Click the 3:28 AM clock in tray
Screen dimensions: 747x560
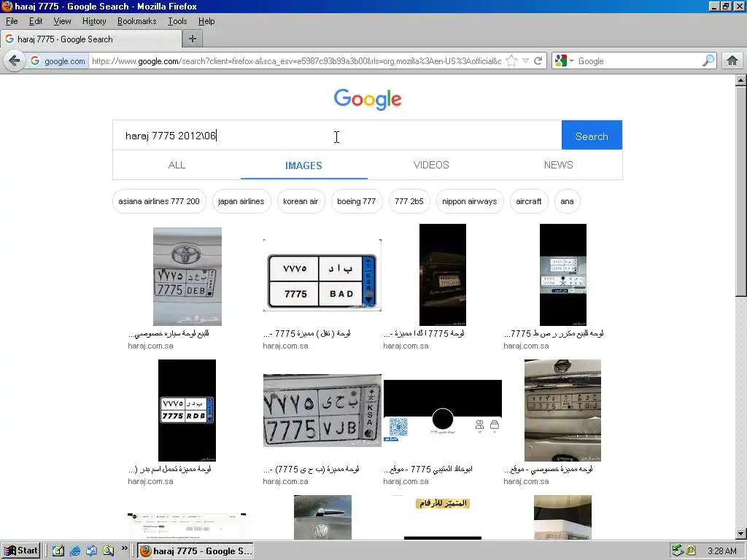pyautogui.click(x=721, y=551)
